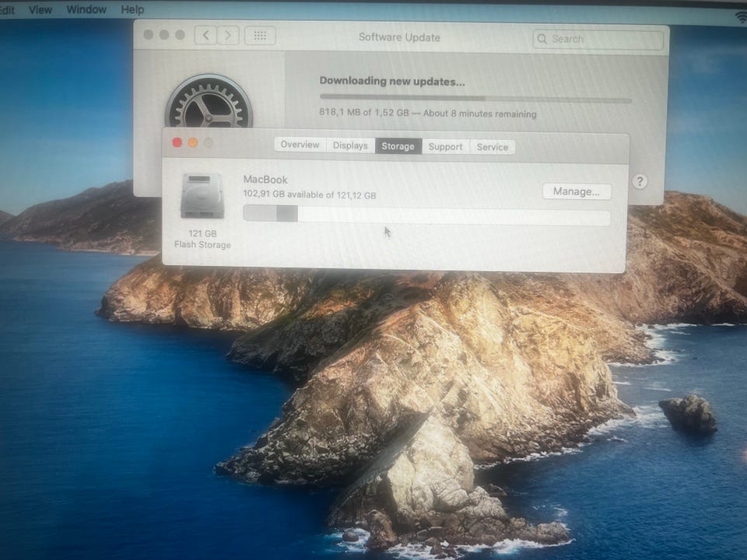The width and height of the screenshot is (747, 560).
Task: Open the Help menu
Action: pyautogui.click(x=132, y=9)
